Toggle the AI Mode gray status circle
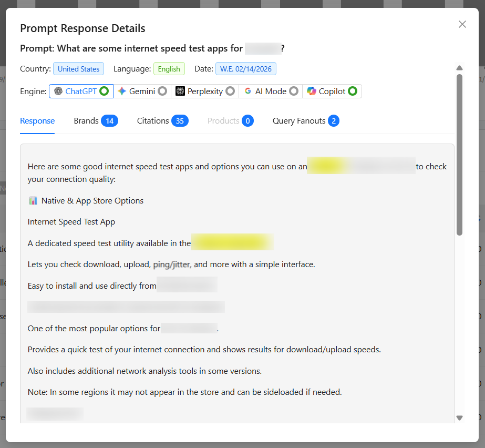Viewport: 485px width, 448px height. pos(294,91)
